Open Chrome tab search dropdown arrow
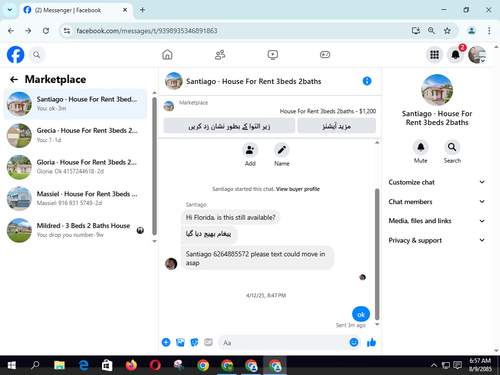The width and height of the screenshot is (500, 375). pos(10,10)
